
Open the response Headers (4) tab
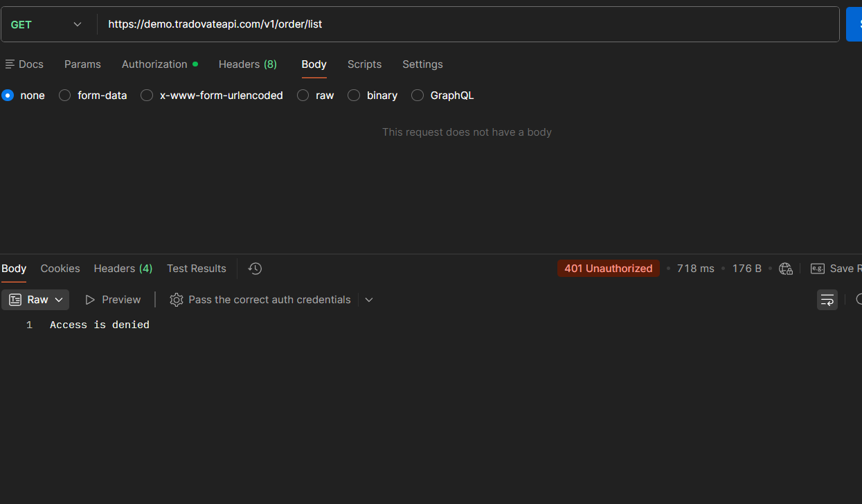click(x=123, y=269)
